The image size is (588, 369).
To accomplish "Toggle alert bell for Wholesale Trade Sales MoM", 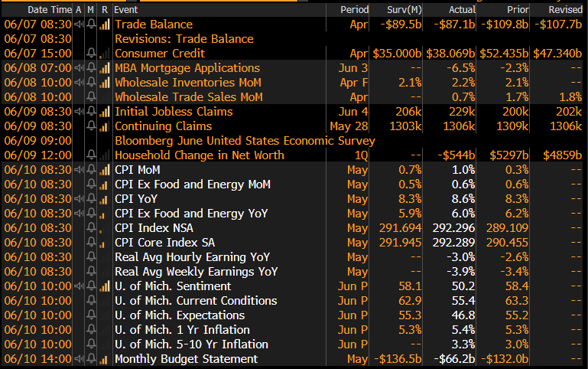I will pyautogui.click(x=92, y=97).
